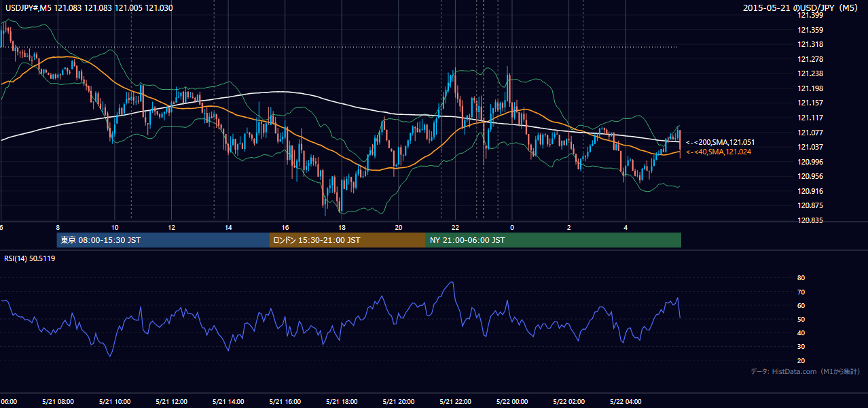
Task: Click hour label 0 under the price chart
Action: point(512,227)
